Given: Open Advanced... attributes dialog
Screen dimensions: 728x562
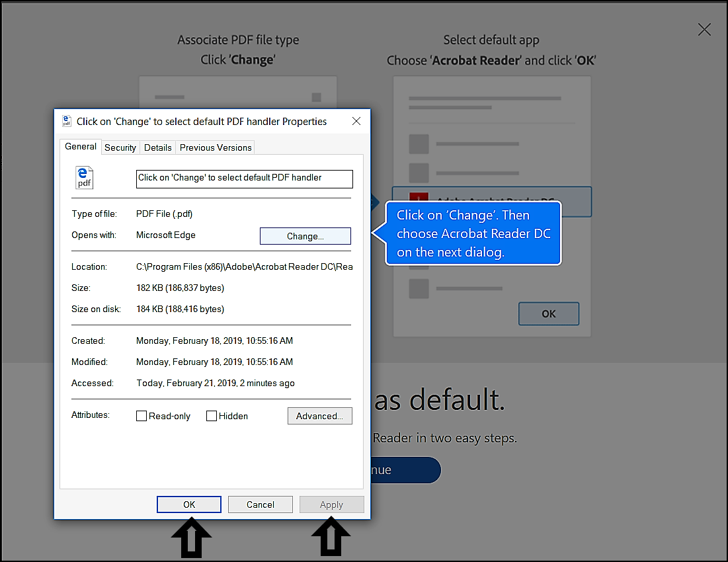Looking at the screenshot, I should [319, 416].
